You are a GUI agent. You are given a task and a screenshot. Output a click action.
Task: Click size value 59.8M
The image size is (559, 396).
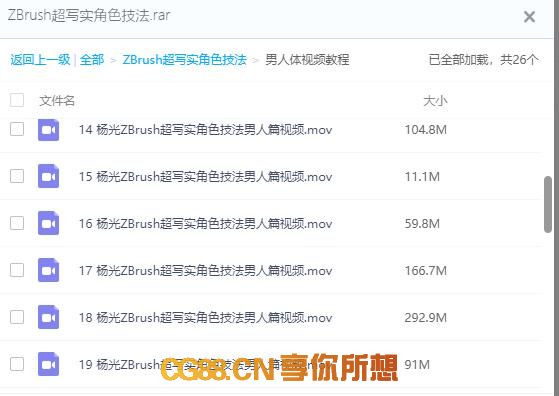(x=422, y=223)
